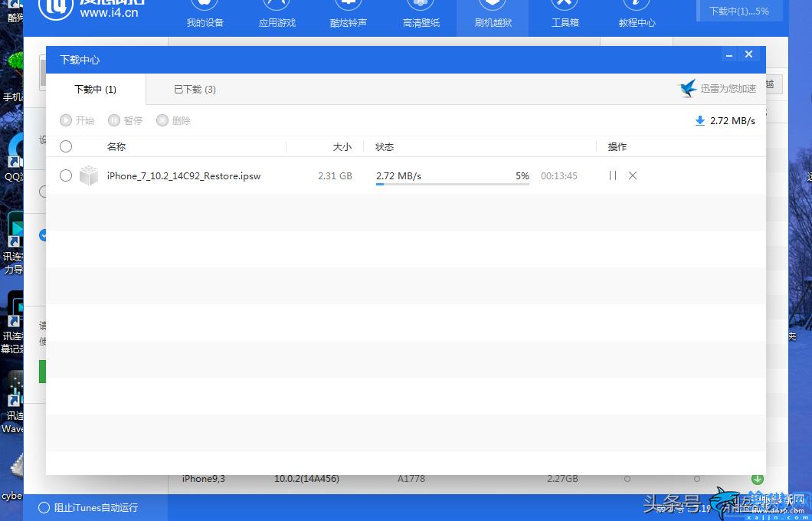The image size is (812, 521).
Task: Open 教程中心 in the top navigation
Action: [x=637, y=15]
